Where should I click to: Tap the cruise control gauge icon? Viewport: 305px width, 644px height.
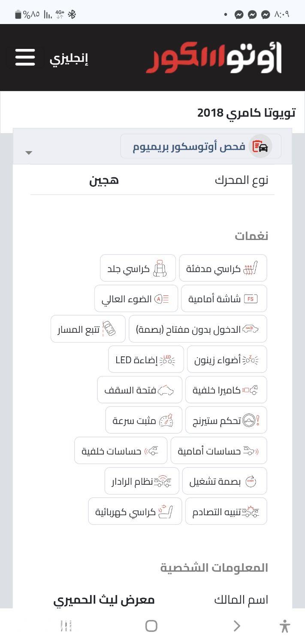point(166,420)
